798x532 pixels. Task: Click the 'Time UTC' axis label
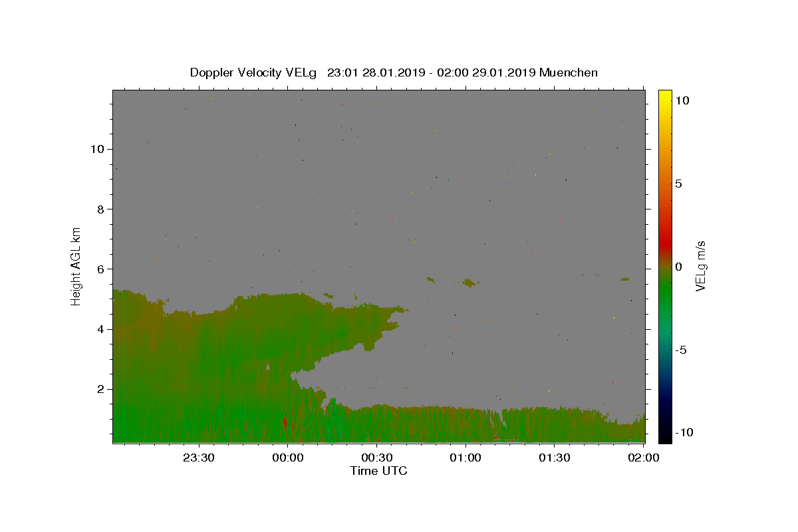[x=378, y=471]
